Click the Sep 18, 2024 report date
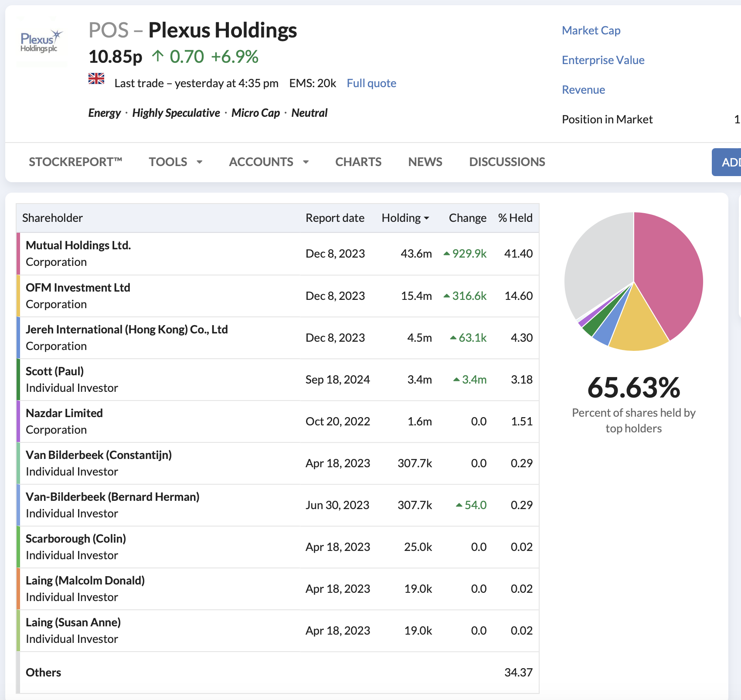Viewport: 741px width, 700px height. pos(338,380)
